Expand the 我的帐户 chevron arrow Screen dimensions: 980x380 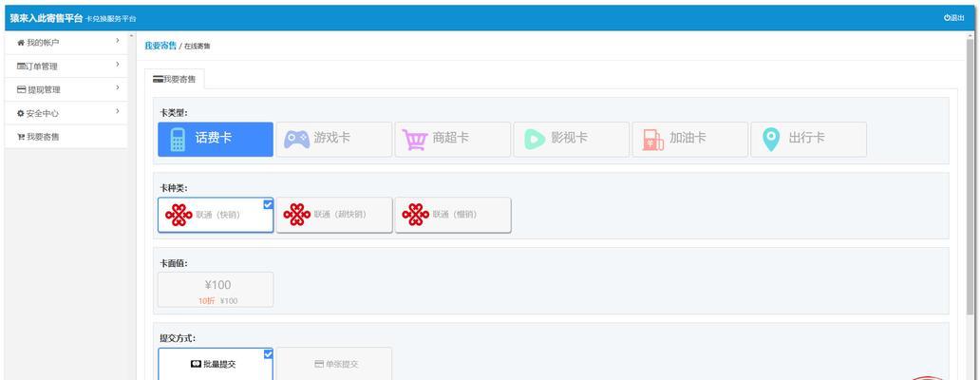118,41
